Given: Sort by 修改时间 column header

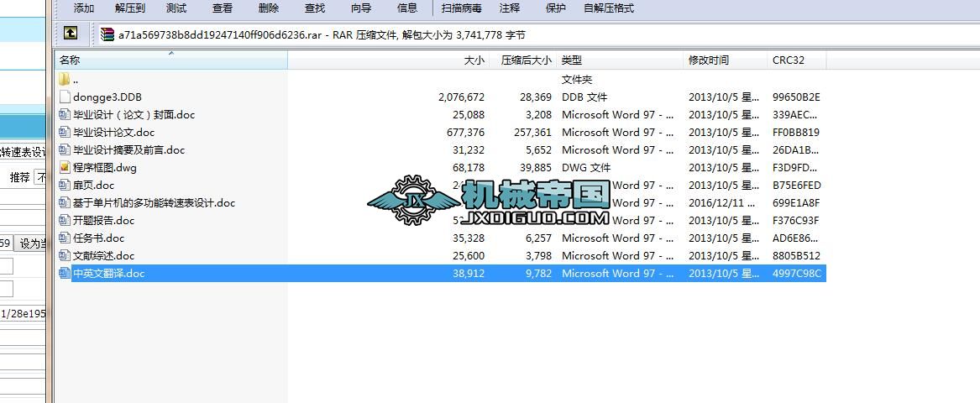Looking at the screenshot, I should [x=726, y=60].
